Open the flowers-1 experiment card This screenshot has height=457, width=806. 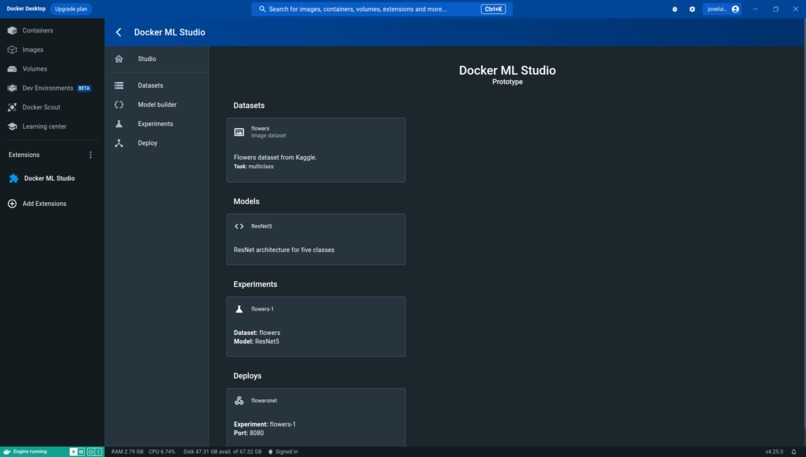coord(316,326)
